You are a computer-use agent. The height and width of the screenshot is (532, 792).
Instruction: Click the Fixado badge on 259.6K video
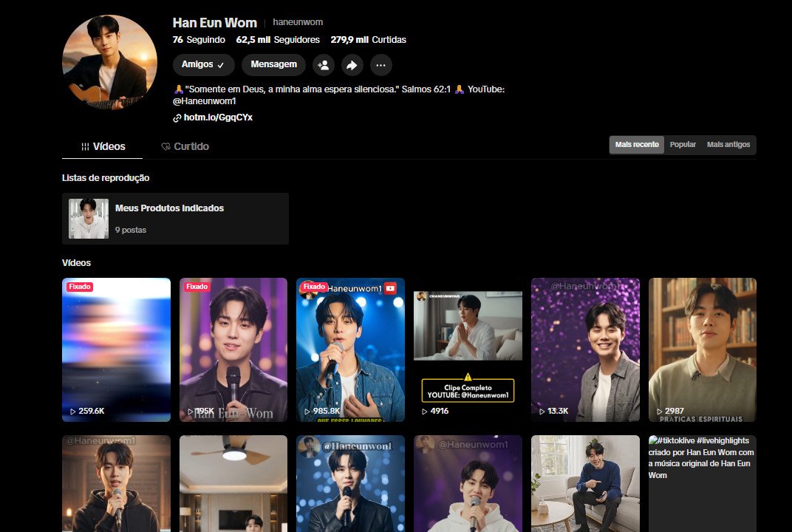80,287
